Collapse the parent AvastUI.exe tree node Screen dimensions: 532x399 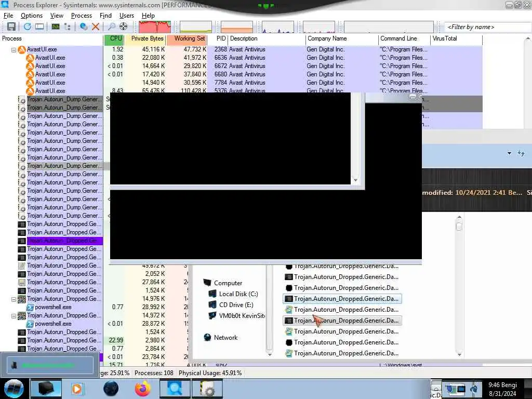(x=14, y=50)
